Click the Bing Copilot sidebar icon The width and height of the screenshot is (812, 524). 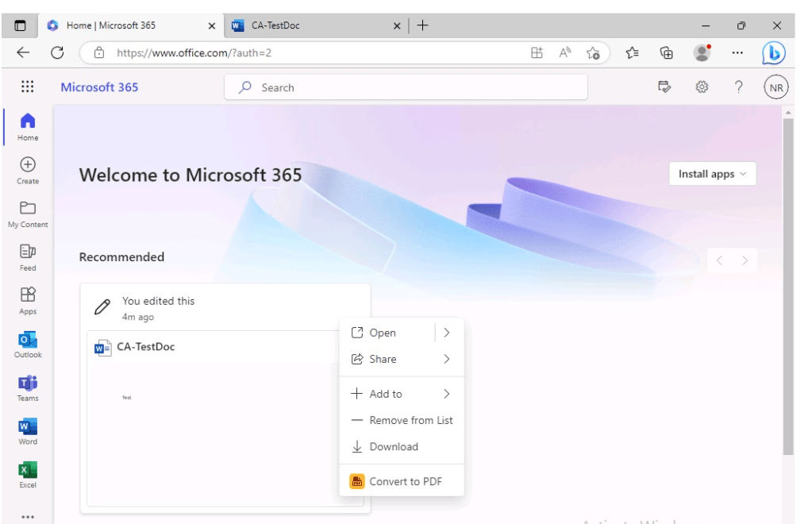tap(774, 53)
